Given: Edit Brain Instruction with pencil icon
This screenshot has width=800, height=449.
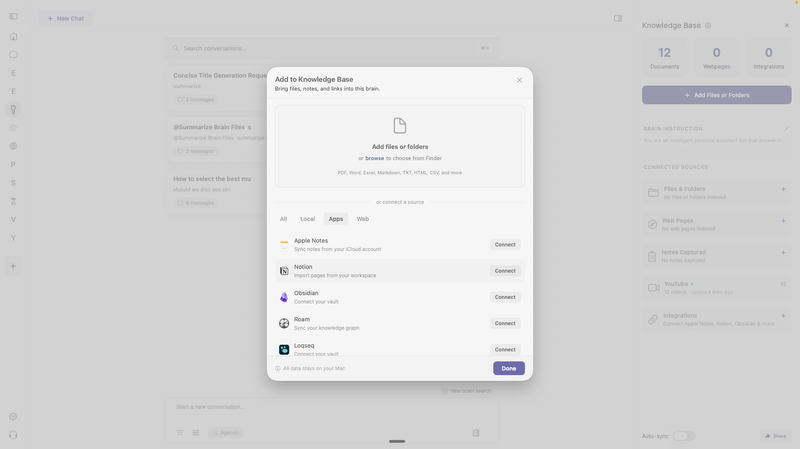Looking at the screenshot, I should 786,129.
